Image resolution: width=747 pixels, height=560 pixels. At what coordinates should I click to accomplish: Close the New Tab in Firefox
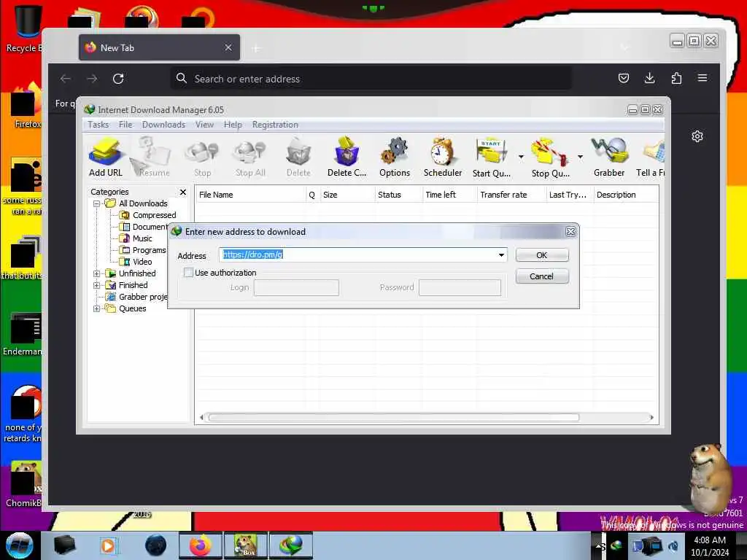(228, 47)
